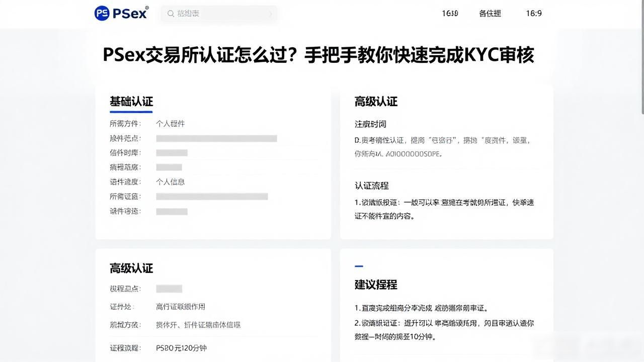Click the search input field
The height and width of the screenshot is (362, 644).
tap(219, 14)
